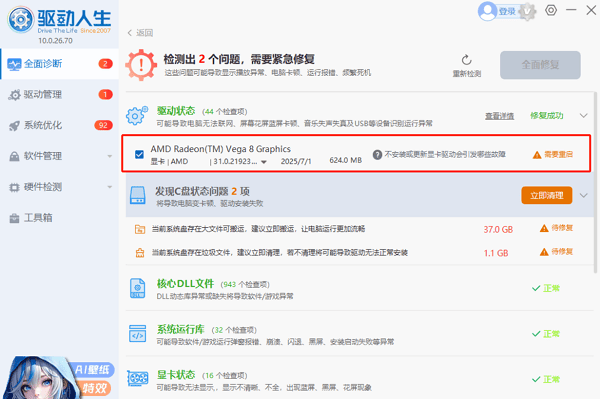Image resolution: width=600 pixels, height=399 pixels.
Task: Click the 修复成功 status text
Action: [546, 116]
